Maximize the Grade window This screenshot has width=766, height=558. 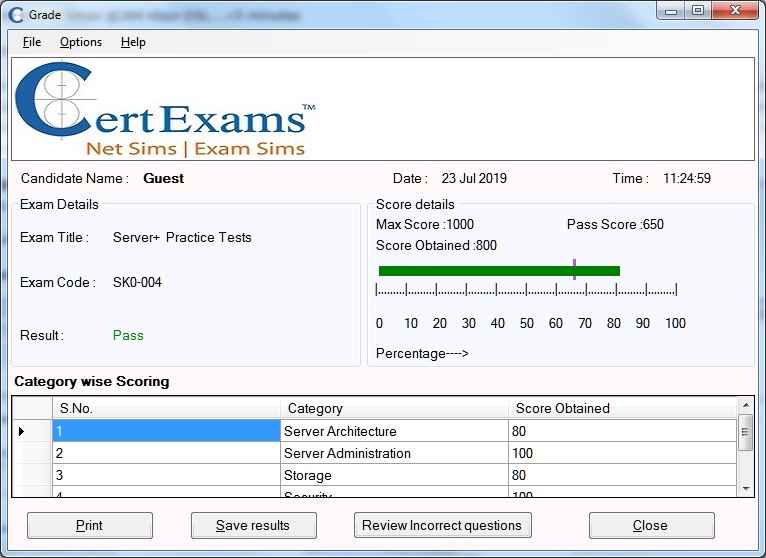coord(698,11)
